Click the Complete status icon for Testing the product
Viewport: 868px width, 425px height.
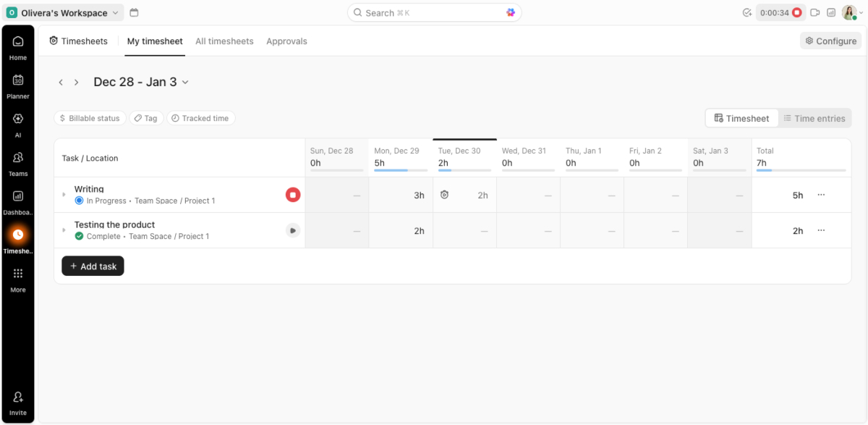[79, 236]
